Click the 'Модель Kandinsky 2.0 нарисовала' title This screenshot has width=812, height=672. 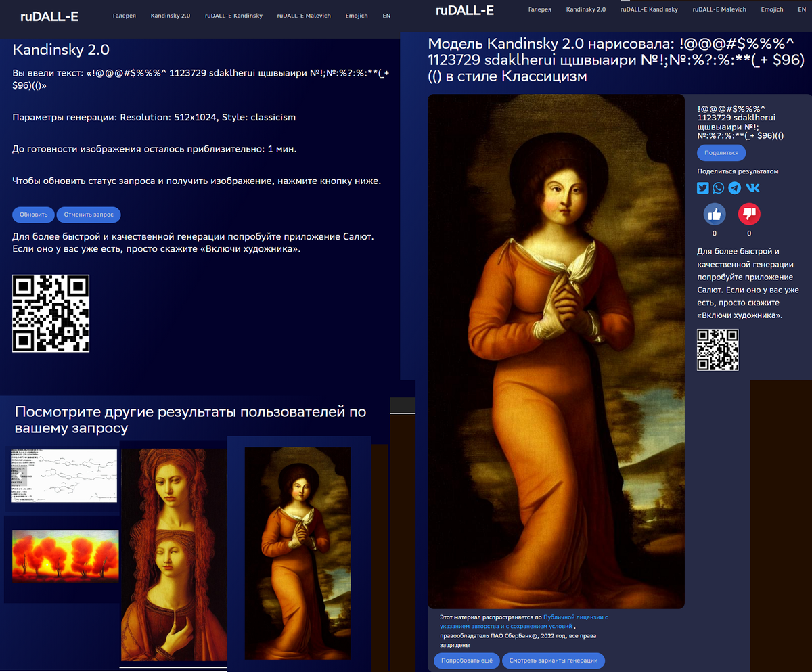tap(615, 60)
